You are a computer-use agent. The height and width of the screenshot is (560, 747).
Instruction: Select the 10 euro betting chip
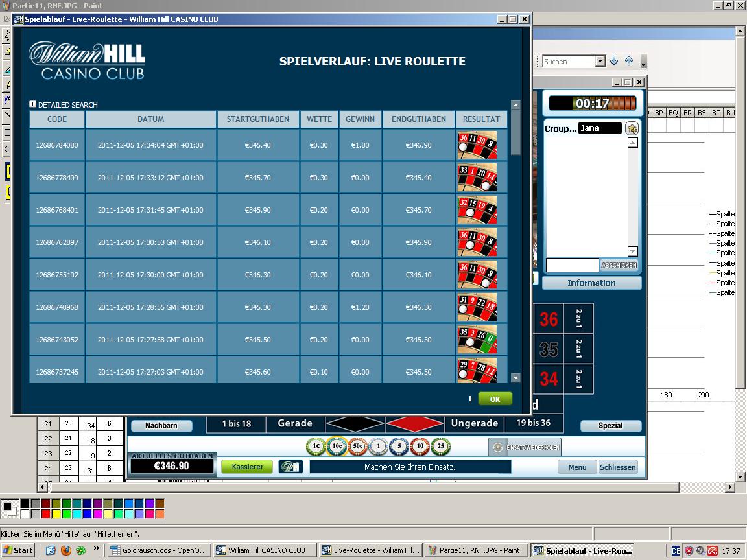click(420, 446)
